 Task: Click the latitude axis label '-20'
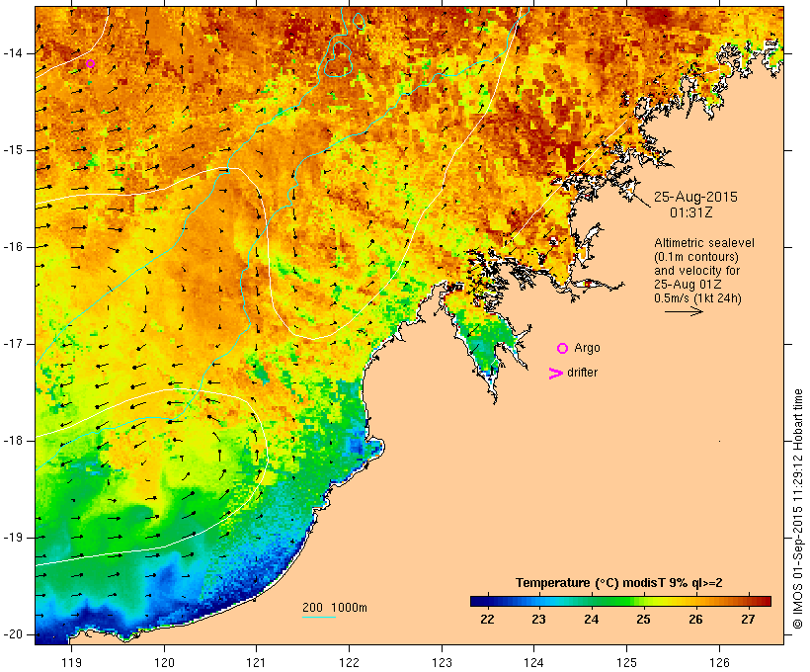tap(13, 634)
